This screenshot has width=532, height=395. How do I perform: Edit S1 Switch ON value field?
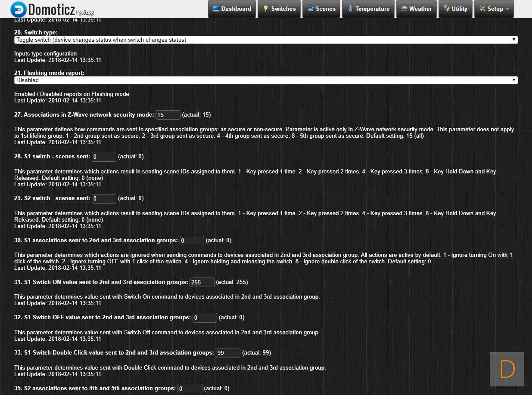(202, 282)
